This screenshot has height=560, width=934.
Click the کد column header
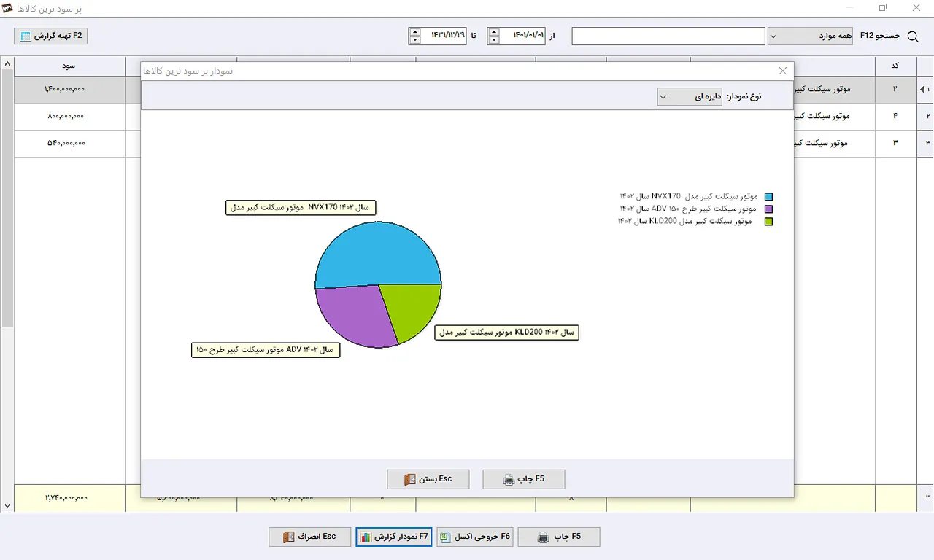895,66
